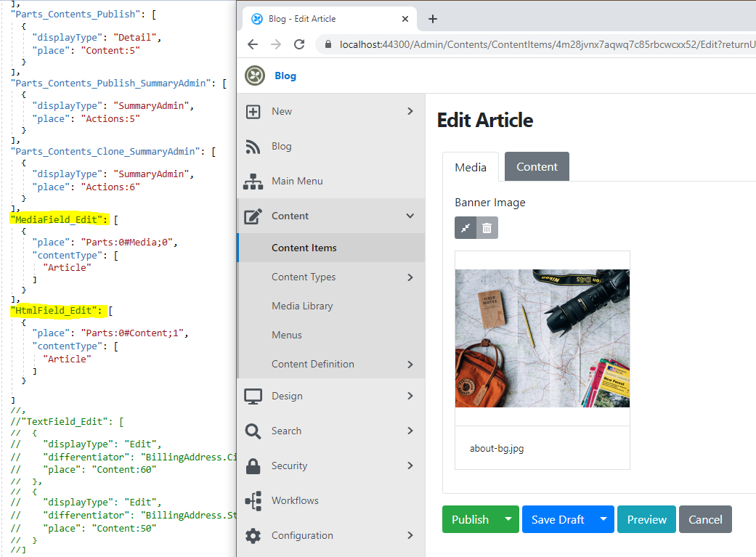Select the about-bg.jpg banner thumbnail
Screen dimensions: 756x557
pyautogui.click(x=542, y=338)
